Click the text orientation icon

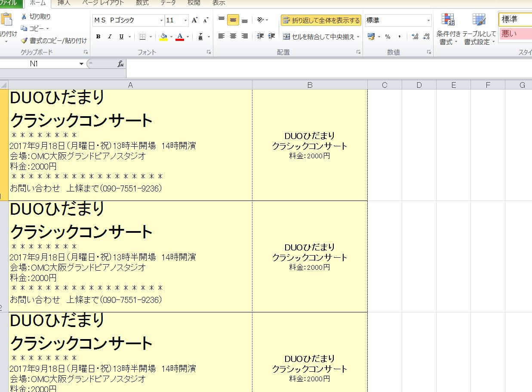tap(260, 20)
